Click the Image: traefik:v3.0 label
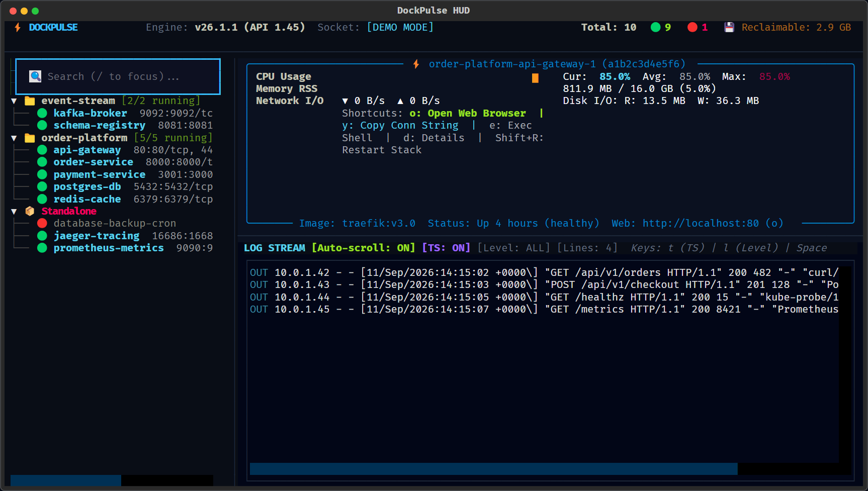This screenshot has height=491, width=868. click(357, 223)
